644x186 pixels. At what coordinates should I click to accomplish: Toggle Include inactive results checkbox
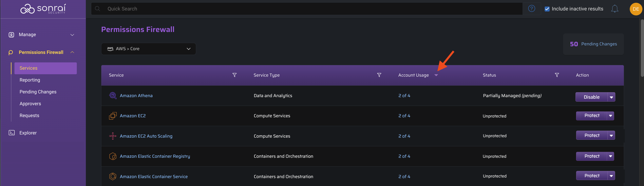click(x=547, y=9)
